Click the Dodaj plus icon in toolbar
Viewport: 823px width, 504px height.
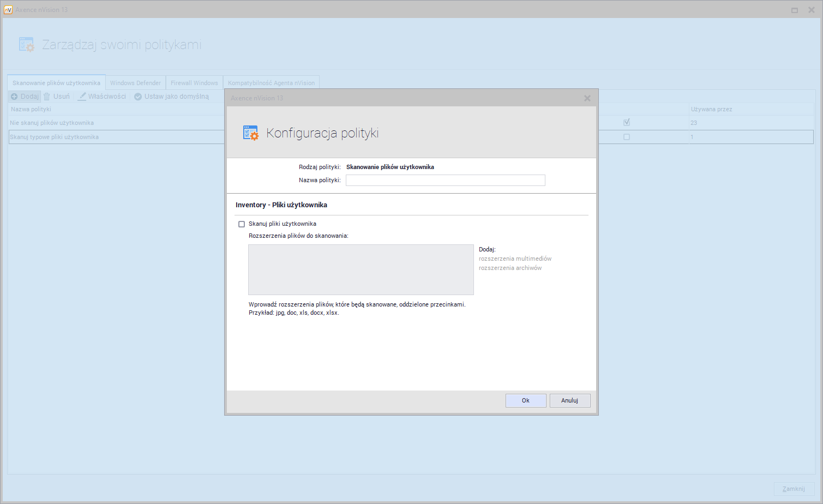click(x=15, y=97)
